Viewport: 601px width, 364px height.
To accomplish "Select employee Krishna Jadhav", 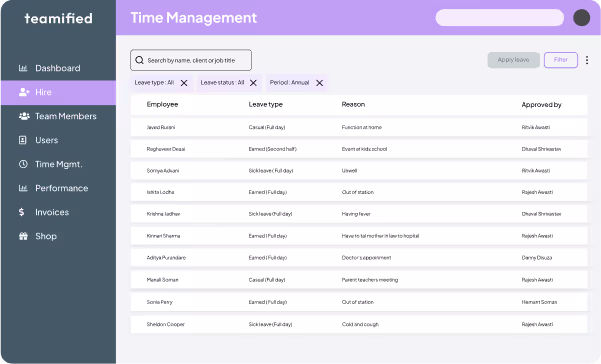I will click(163, 214).
